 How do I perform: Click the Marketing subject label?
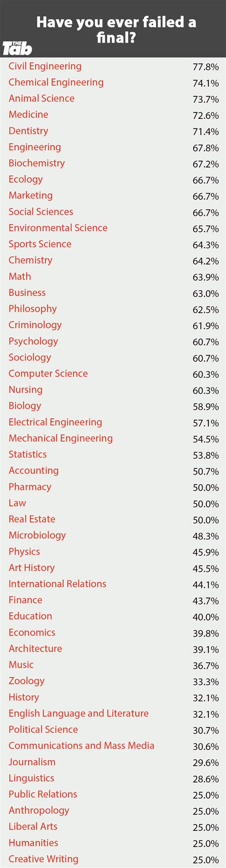tap(31, 196)
